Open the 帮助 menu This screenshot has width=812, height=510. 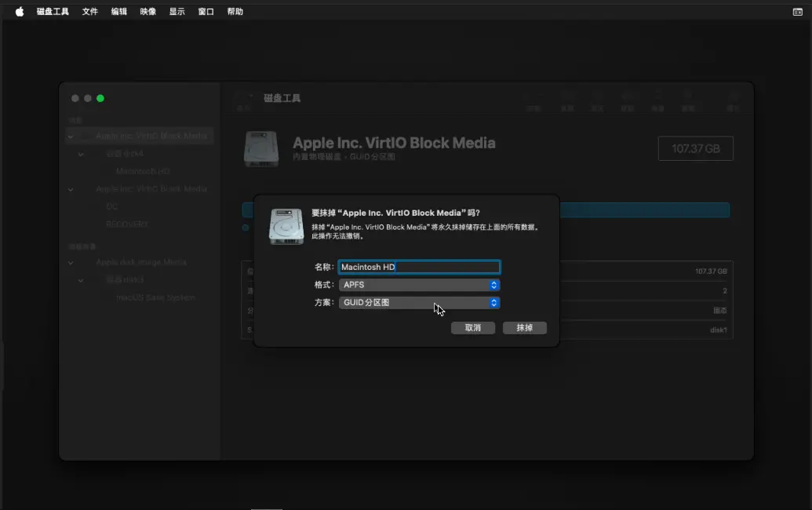(x=235, y=12)
